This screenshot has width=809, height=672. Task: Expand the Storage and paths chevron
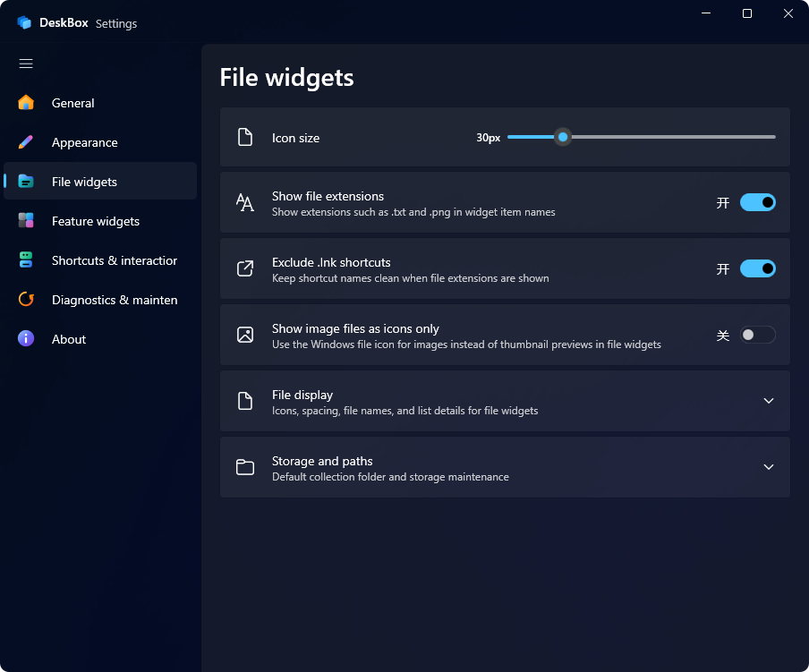click(768, 467)
